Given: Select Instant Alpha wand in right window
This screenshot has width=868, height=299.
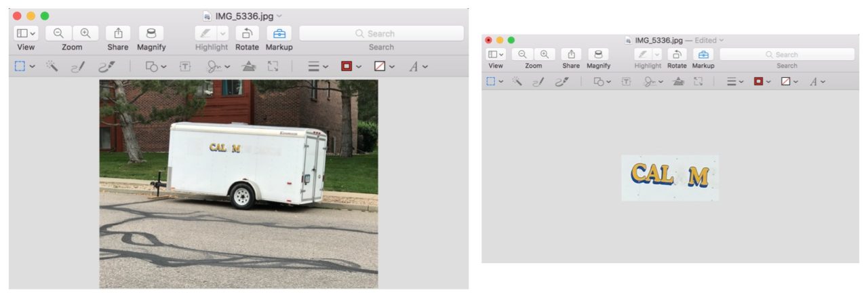Looking at the screenshot, I should (517, 81).
